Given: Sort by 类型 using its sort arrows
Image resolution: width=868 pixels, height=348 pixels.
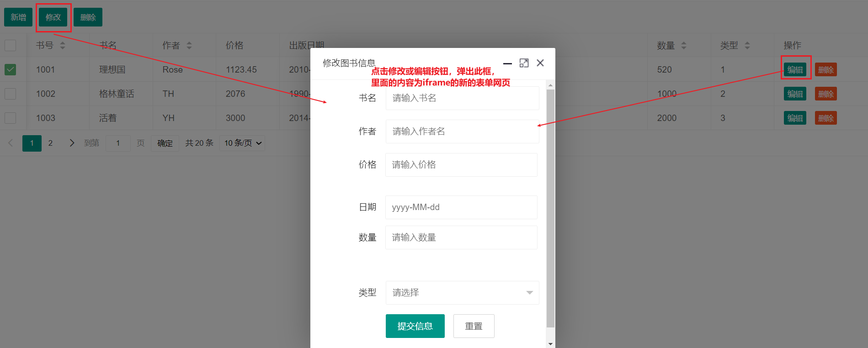Looking at the screenshot, I should [x=747, y=46].
